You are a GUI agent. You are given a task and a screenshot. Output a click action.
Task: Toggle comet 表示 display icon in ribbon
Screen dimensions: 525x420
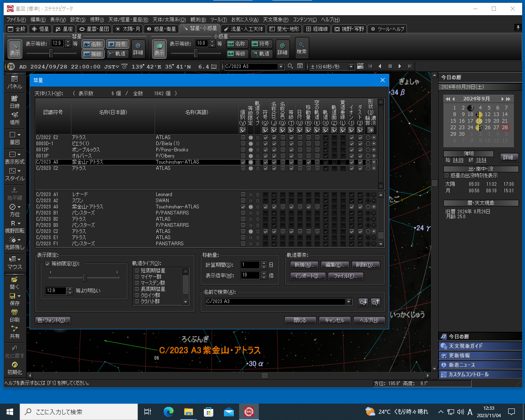(15, 49)
